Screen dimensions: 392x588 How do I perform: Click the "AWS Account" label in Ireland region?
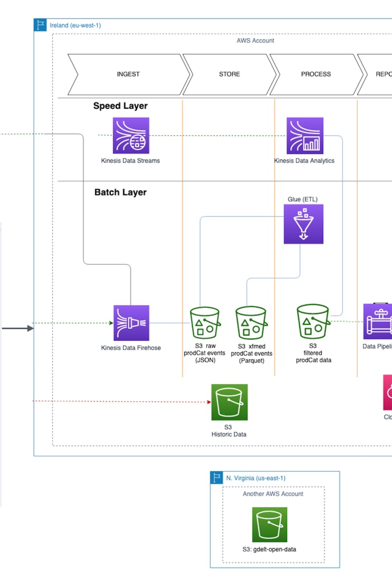click(255, 41)
